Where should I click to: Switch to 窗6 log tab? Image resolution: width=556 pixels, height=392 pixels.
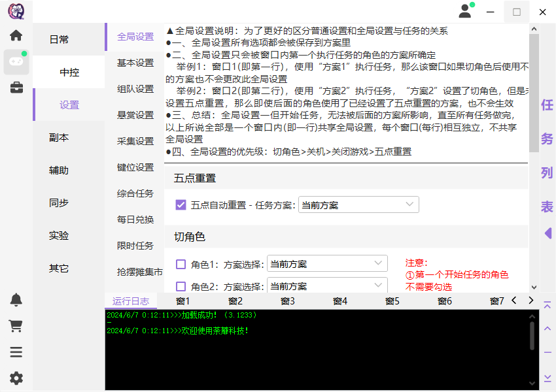445,301
